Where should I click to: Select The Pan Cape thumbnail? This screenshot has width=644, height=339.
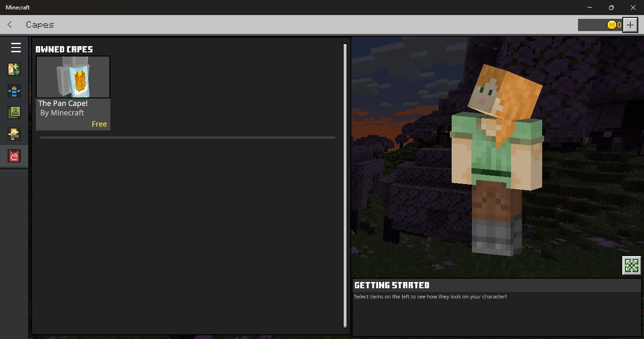click(x=73, y=77)
